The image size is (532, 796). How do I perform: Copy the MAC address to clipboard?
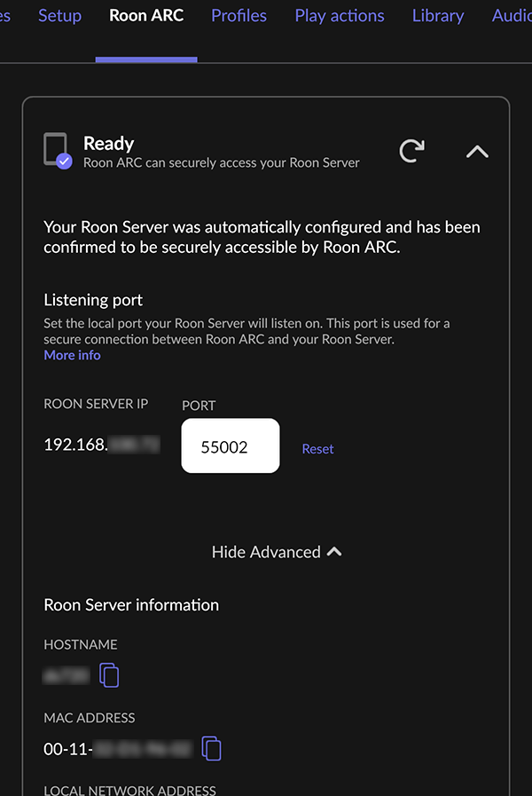pyautogui.click(x=212, y=748)
